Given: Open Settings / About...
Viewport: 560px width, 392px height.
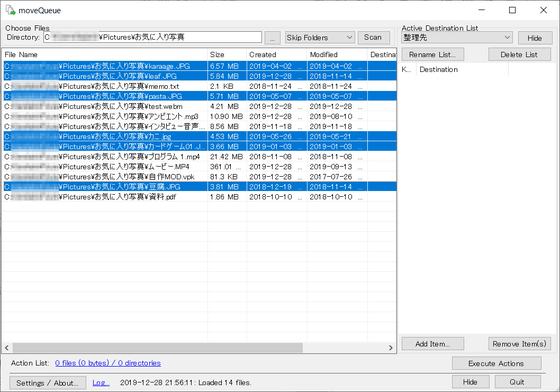Looking at the screenshot, I should point(48,383).
